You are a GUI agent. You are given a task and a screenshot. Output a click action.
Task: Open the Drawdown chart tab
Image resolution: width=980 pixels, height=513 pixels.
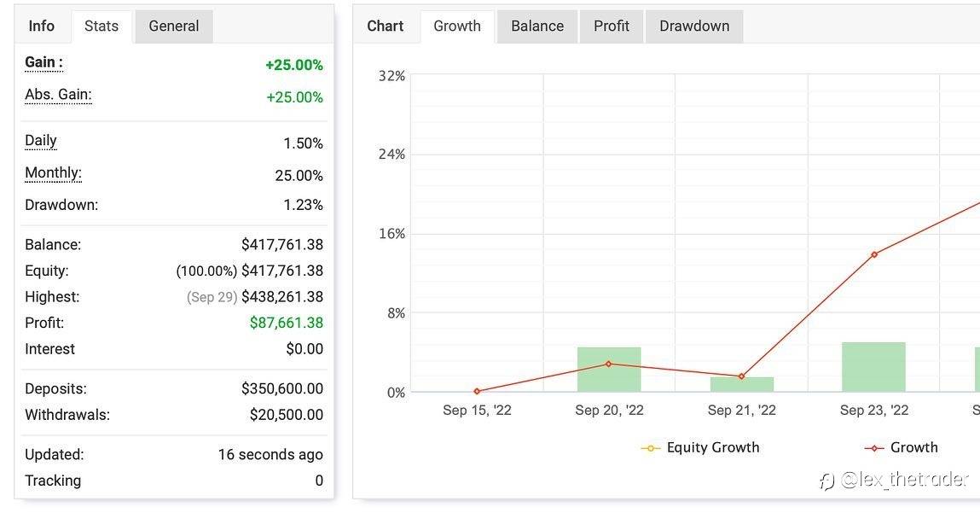pos(694,26)
